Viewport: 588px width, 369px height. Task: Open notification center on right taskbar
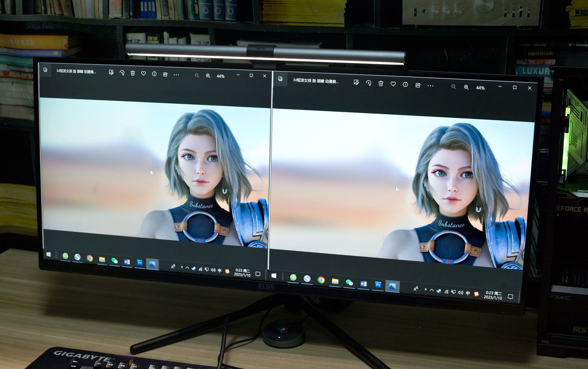click(x=510, y=297)
